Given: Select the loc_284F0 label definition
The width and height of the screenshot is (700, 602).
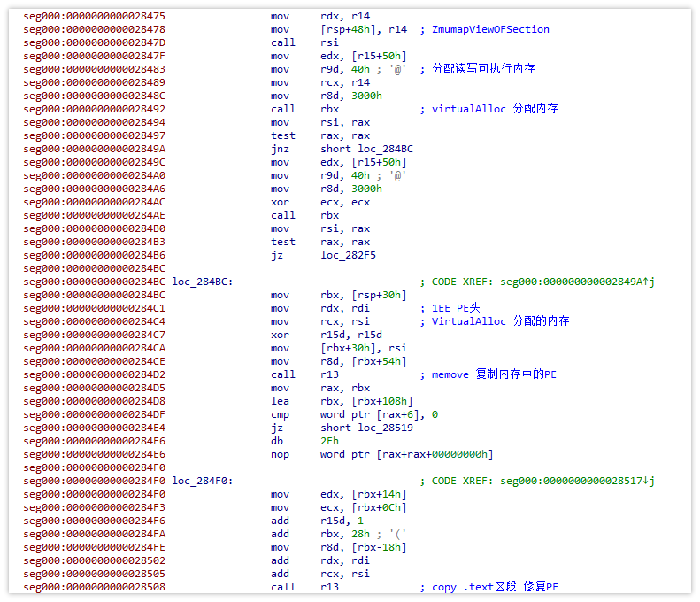Looking at the screenshot, I should [203, 481].
